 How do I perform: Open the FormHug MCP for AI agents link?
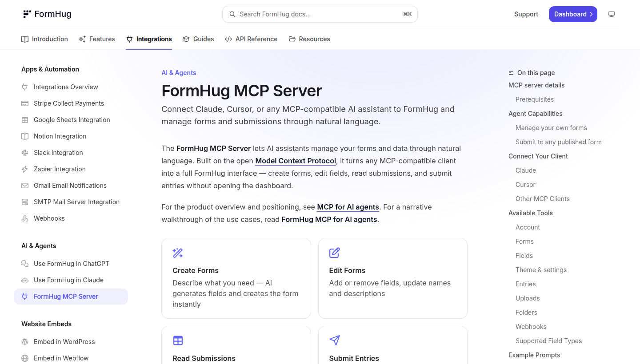tap(329, 219)
